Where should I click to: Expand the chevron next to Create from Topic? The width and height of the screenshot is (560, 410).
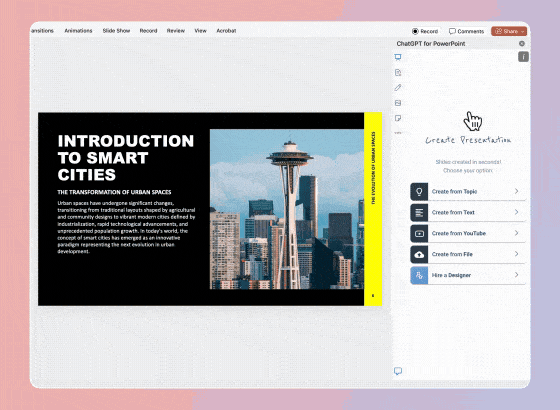pyautogui.click(x=516, y=191)
